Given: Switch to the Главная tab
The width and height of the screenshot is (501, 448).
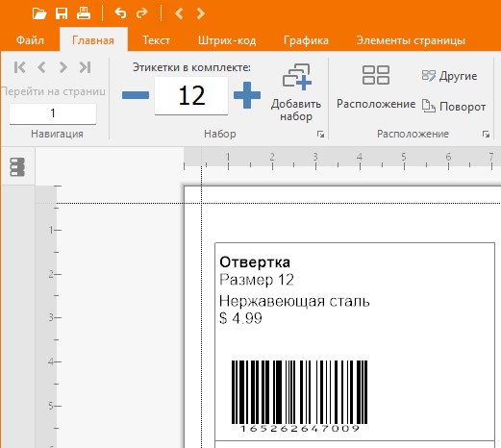Looking at the screenshot, I should tap(93, 40).
